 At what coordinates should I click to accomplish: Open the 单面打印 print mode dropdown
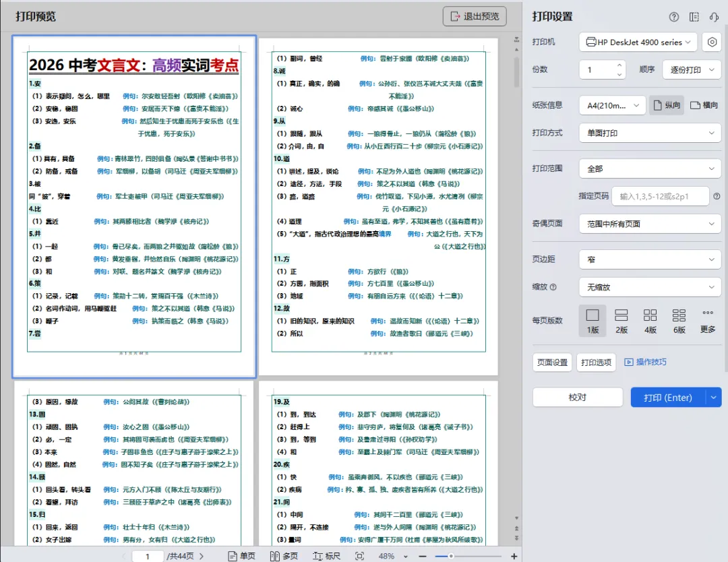650,133
